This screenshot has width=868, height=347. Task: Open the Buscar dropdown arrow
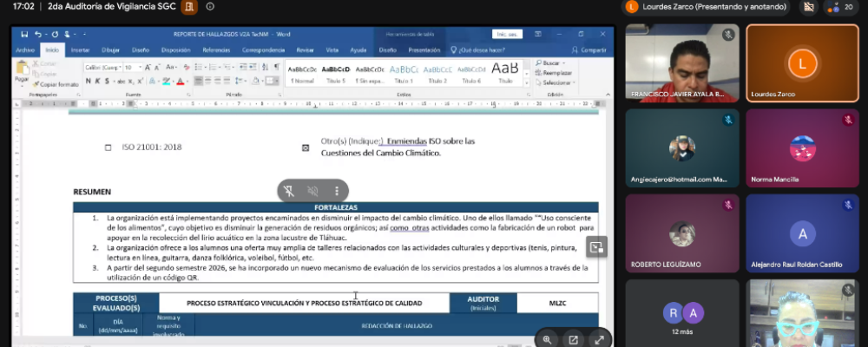pyautogui.click(x=563, y=63)
